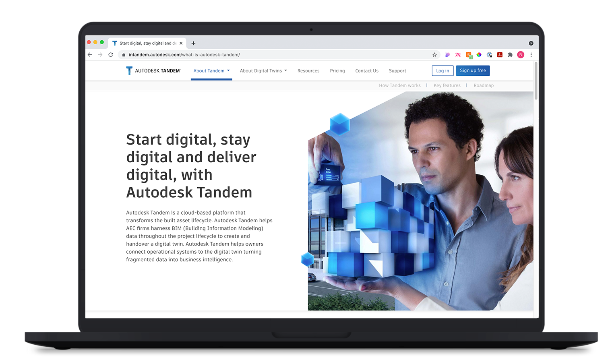Click the page's vertical scrollbar thumb
Viewport: 608px width, 364px height.
pos(536,81)
